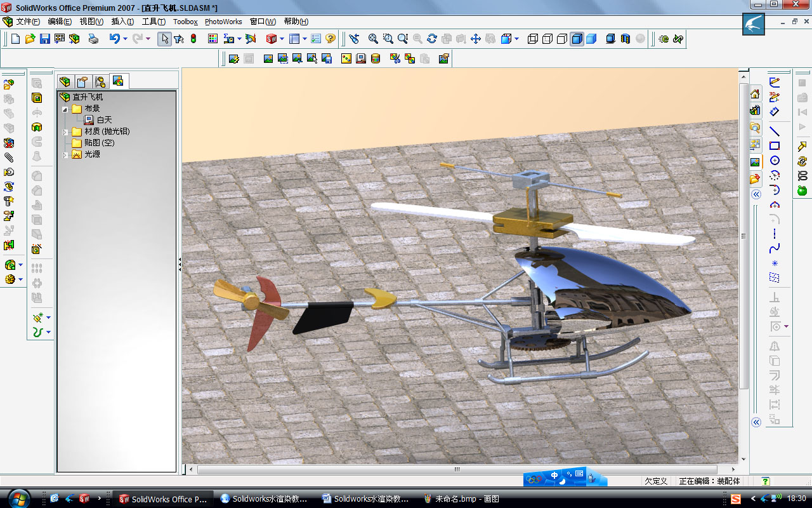The height and width of the screenshot is (508, 812).
Task: Switch to Wireframe display style
Action: click(x=533, y=39)
